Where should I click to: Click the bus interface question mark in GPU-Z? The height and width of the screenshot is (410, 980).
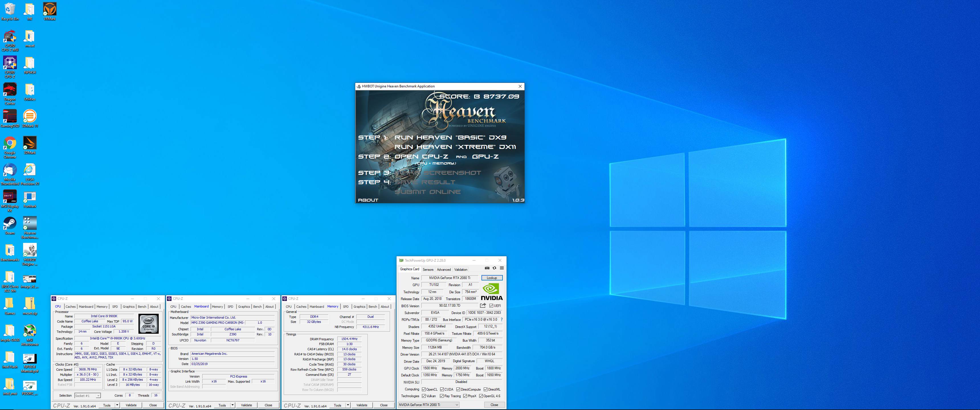click(x=502, y=319)
